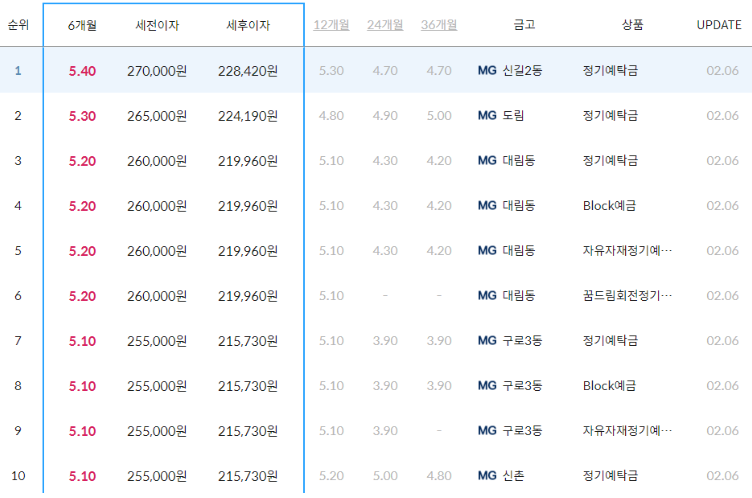
Task: Open the 신길2동 bank name
Action: (522, 71)
